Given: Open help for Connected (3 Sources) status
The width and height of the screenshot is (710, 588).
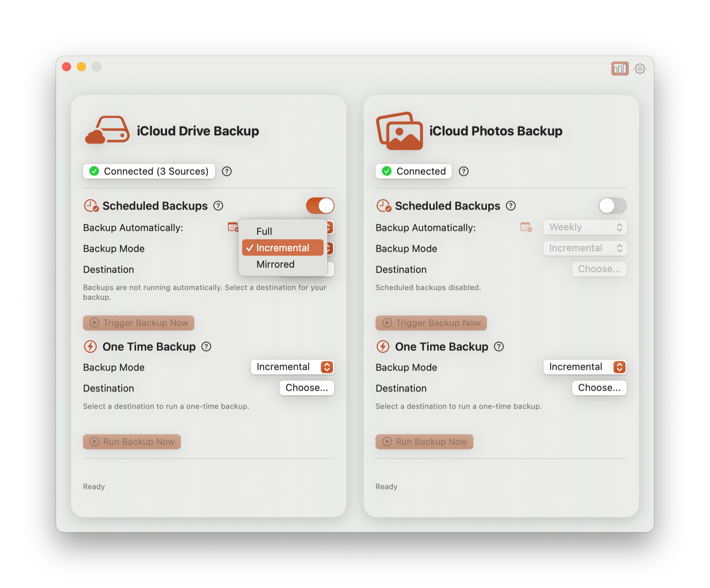Looking at the screenshot, I should (x=227, y=171).
